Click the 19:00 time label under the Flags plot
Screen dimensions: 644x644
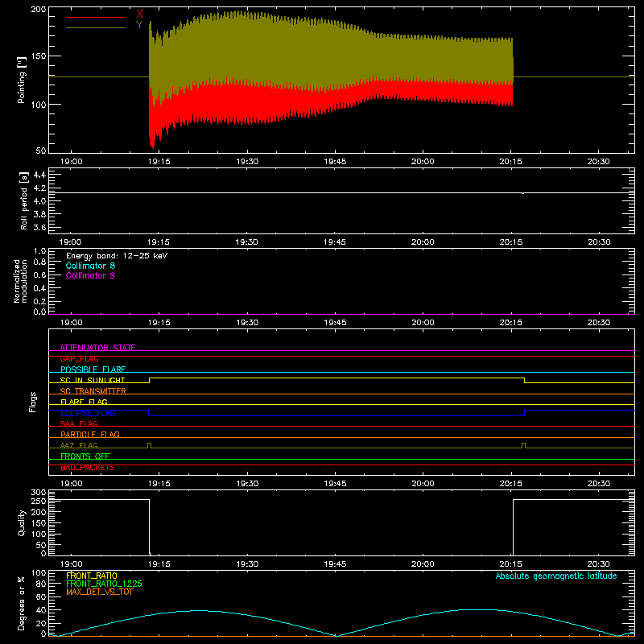[x=71, y=484]
